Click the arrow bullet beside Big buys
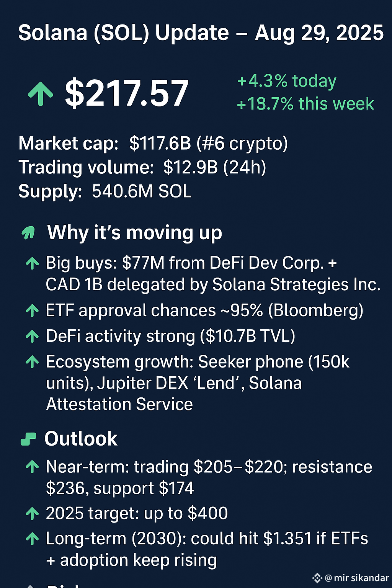This screenshot has width=392, height=588. pyautogui.click(x=32, y=263)
